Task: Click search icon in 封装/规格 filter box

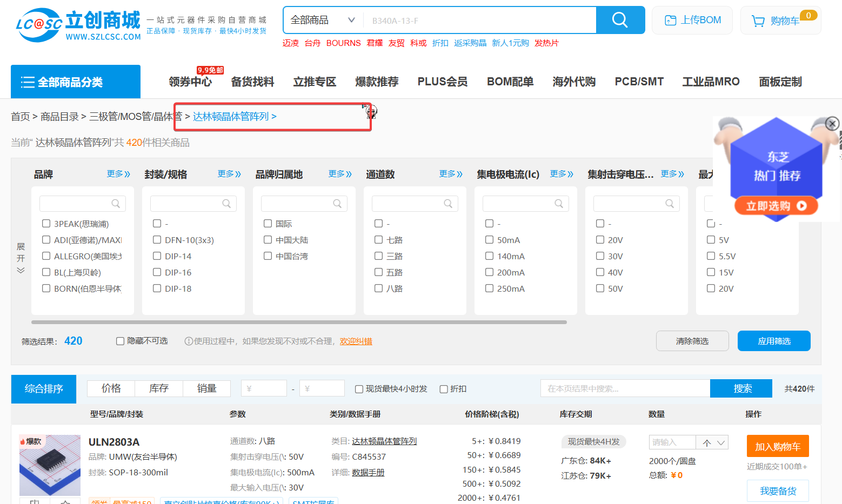Action: click(226, 204)
